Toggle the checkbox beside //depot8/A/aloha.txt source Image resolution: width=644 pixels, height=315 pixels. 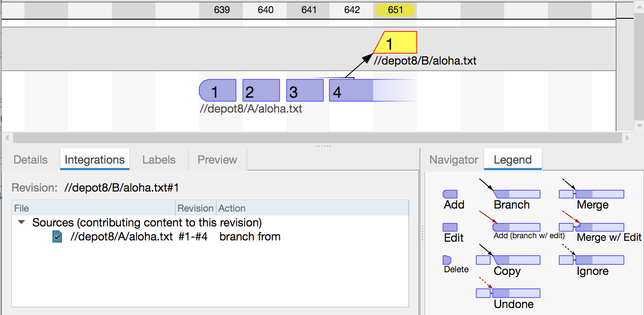57,236
